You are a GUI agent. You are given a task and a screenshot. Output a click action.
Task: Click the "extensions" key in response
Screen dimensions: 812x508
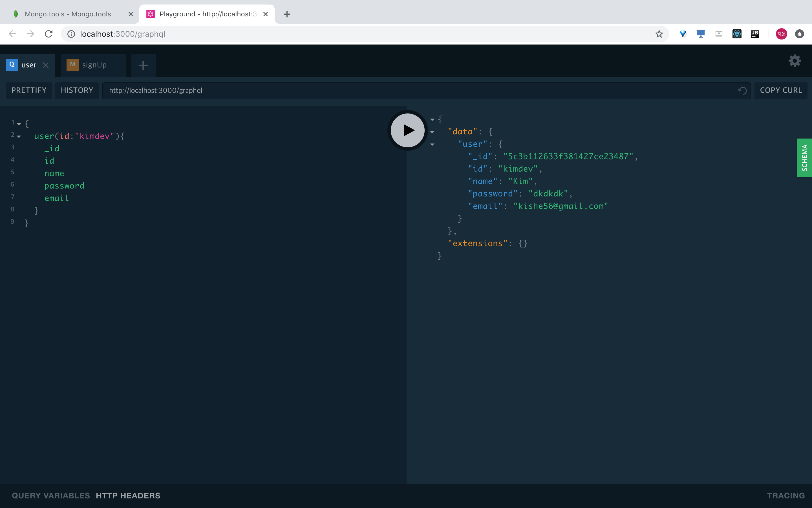pos(477,244)
